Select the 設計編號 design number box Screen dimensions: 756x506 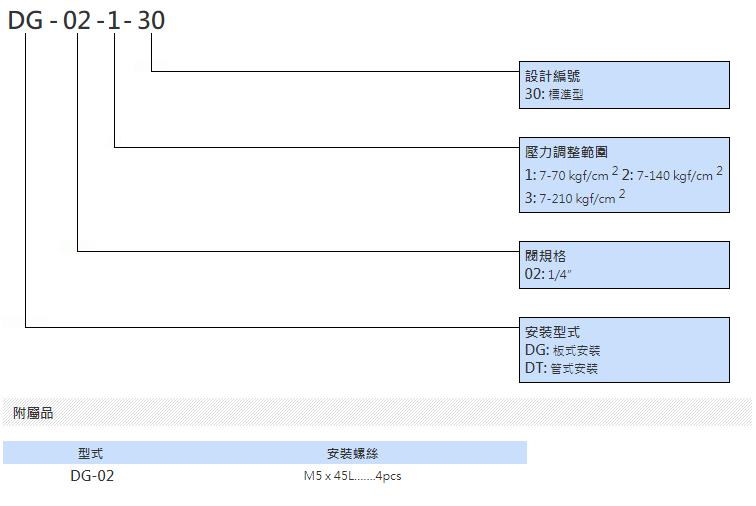point(624,85)
